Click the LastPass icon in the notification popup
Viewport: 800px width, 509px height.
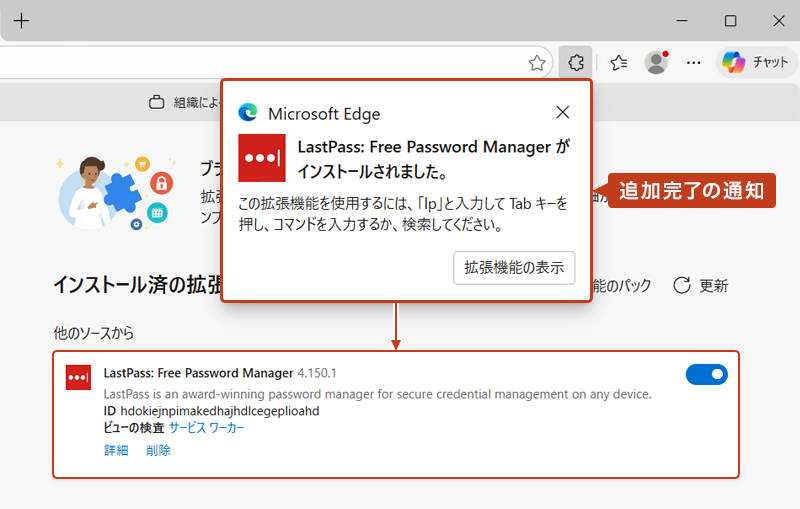(262, 158)
